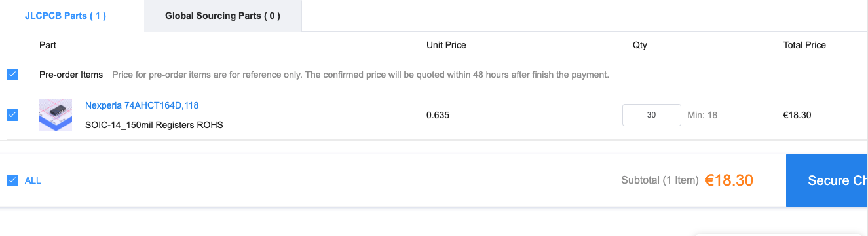
Task: Click the orange €18.30 subtotal amount
Action: (x=729, y=180)
